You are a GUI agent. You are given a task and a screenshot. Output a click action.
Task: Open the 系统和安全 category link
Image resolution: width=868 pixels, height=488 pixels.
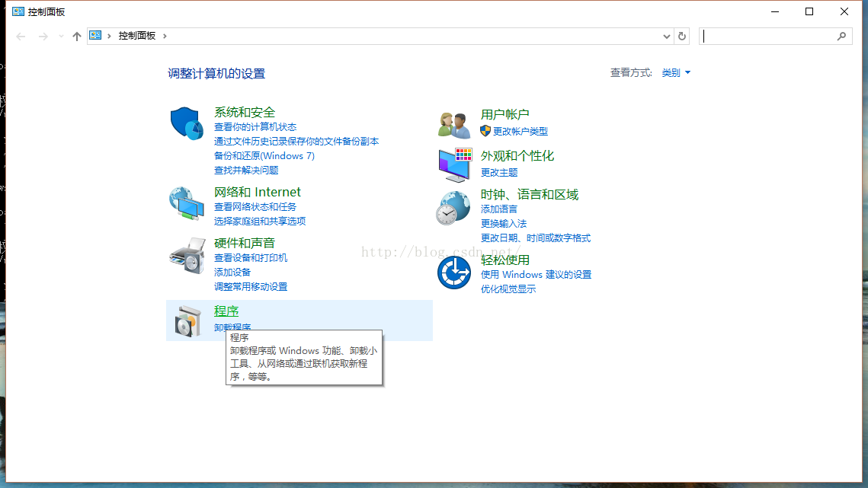pyautogui.click(x=245, y=113)
